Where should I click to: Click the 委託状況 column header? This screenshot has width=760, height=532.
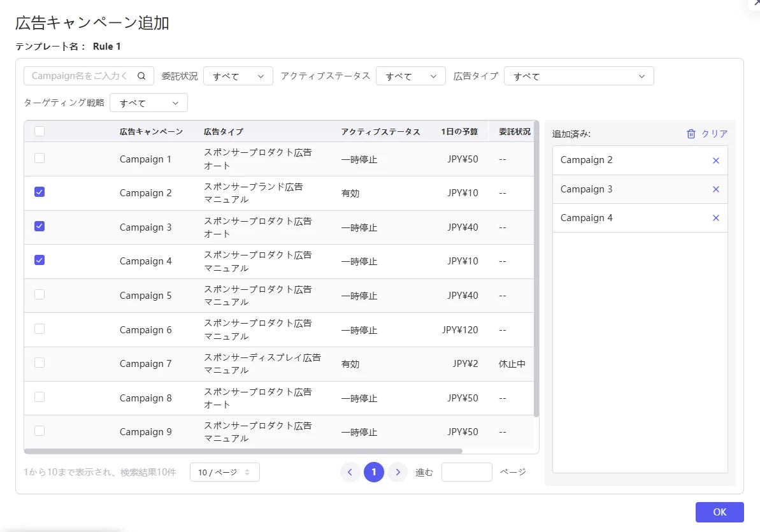coord(515,131)
